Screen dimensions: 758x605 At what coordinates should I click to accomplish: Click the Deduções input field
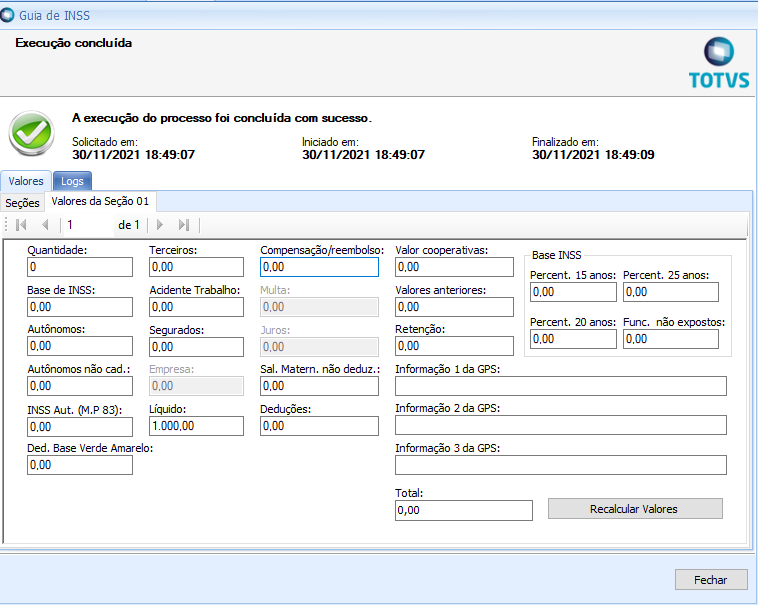point(319,426)
